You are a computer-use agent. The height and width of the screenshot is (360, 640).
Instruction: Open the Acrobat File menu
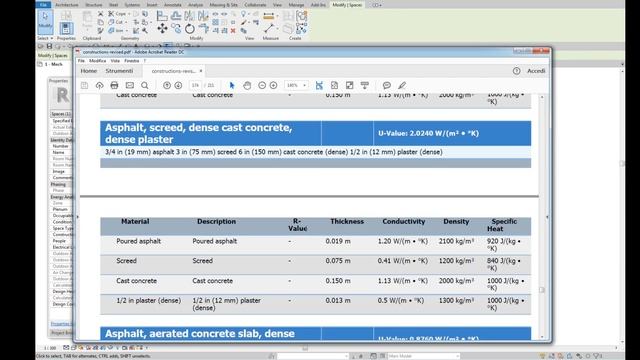pyautogui.click(x=81, y=61)
